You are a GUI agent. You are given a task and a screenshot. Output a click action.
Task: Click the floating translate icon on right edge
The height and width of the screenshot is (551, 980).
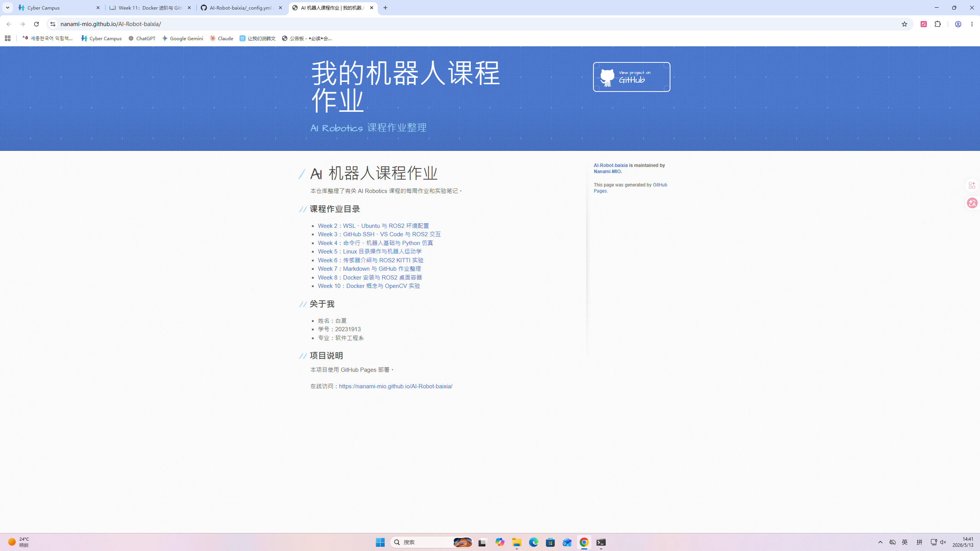pos(972,203)
